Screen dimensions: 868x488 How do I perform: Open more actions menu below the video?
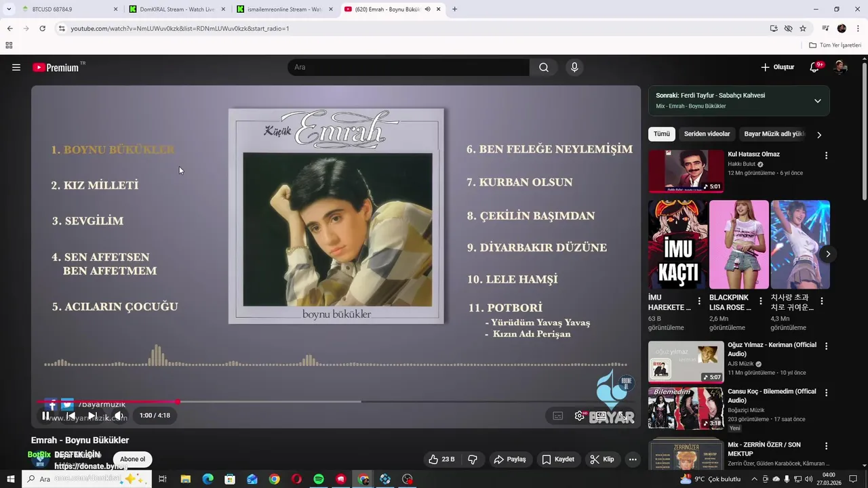click(x=633, y=459)
